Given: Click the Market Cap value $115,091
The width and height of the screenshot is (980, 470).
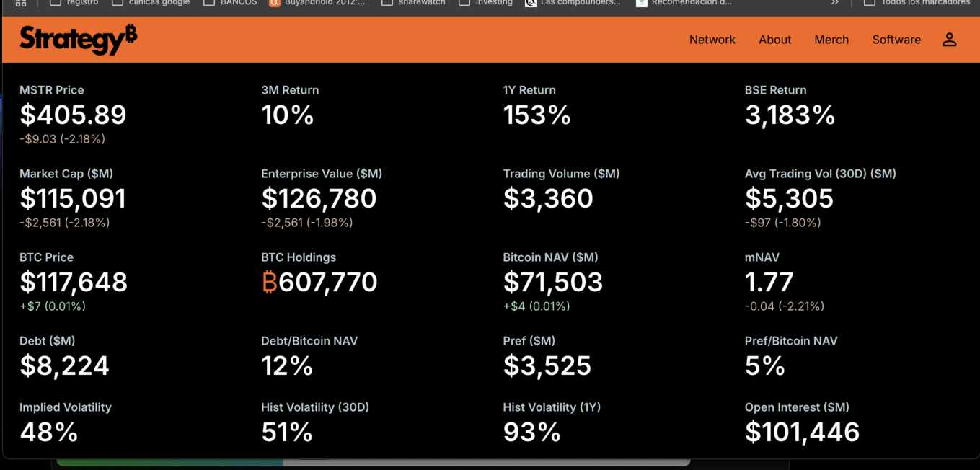Looking at the screenshot, I should (73, 198).
